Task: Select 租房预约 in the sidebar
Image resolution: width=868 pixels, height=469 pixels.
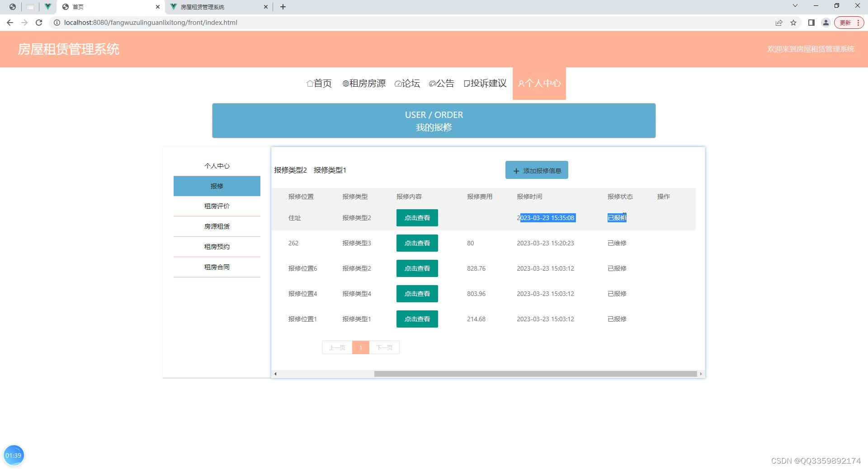Action: (x=217, y=247)
